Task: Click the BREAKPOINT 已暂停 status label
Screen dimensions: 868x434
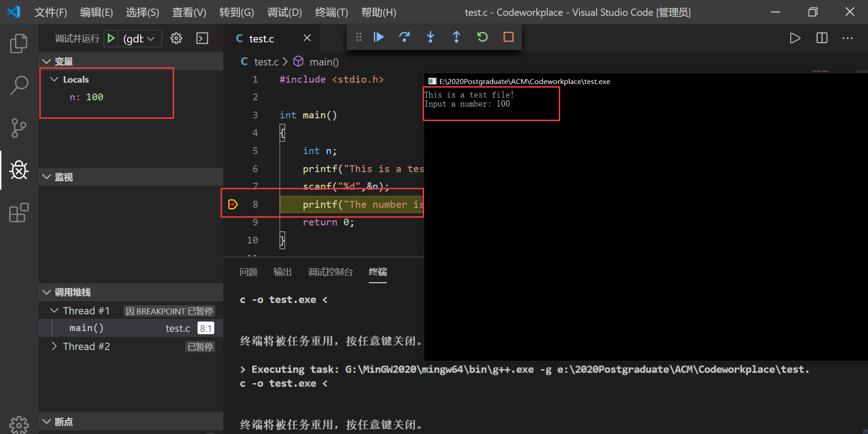Action: pos(170,311)
